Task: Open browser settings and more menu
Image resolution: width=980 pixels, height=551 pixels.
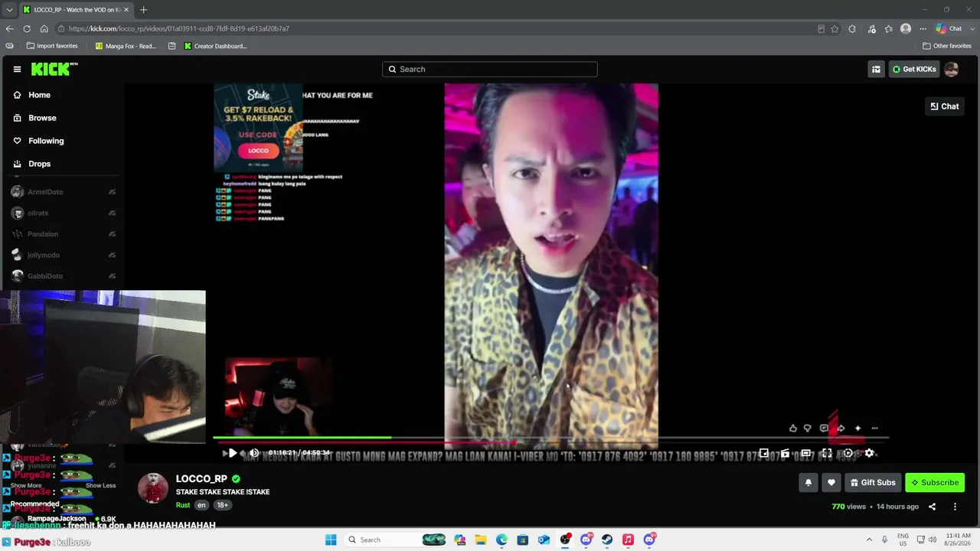Action: click(x=923, y=29)
